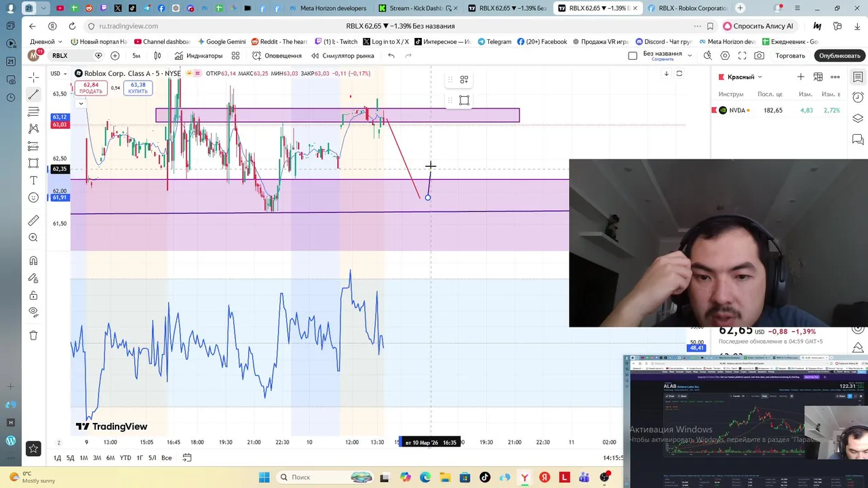Image resolution: width=868 pixels, height=488 pixels.
Task: Click the 63,38 КУПИТЬ buy button
Action: point(138,87)
